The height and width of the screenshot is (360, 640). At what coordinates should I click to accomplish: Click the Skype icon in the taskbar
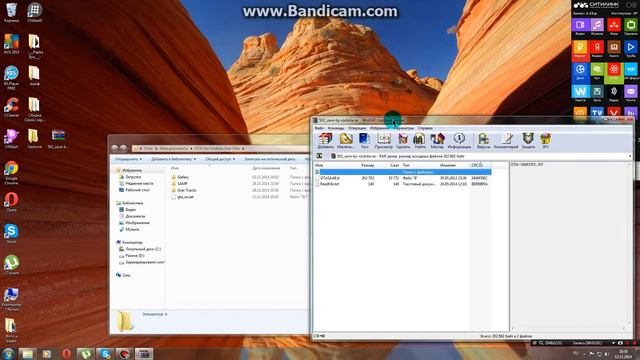click(105, 353)
